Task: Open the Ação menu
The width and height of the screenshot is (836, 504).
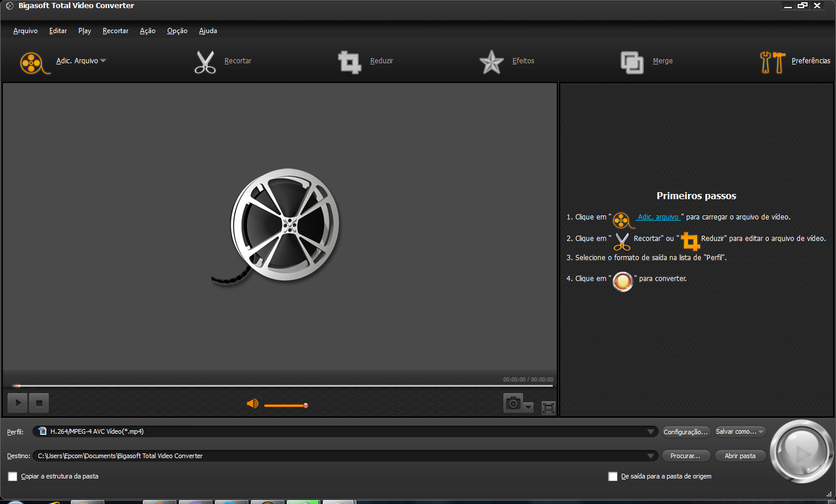Action: tap(147, 31)
